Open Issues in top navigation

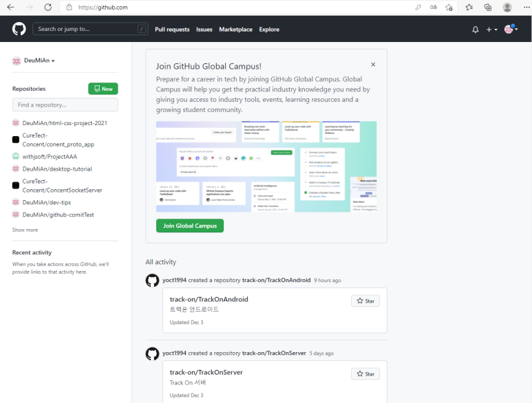coord(204,30)
